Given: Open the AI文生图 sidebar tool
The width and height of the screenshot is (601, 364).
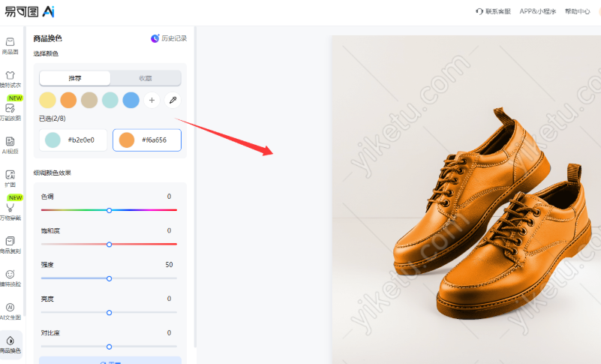Looking at the screenshot, I should (11, 311).
